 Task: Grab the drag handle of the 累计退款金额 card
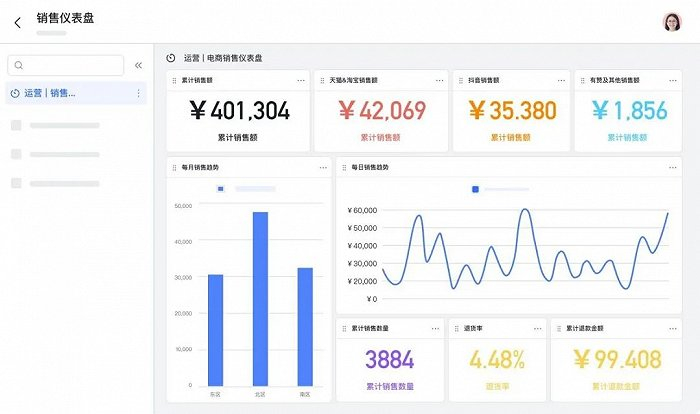coord(559,328)
